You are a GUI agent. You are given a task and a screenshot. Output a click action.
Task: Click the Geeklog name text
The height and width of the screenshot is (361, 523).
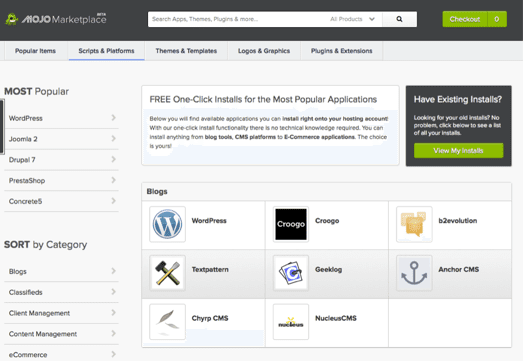coord(329,269)
